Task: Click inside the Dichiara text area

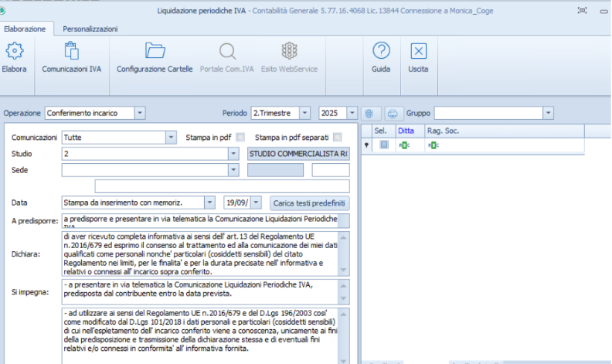Action: (201, 252)
